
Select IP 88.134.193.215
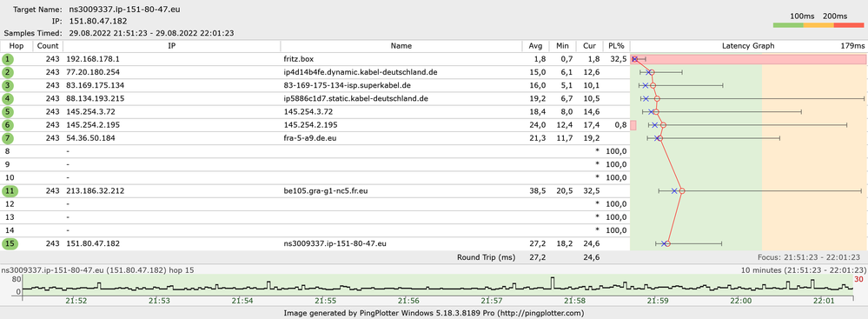tap(95, 98)
